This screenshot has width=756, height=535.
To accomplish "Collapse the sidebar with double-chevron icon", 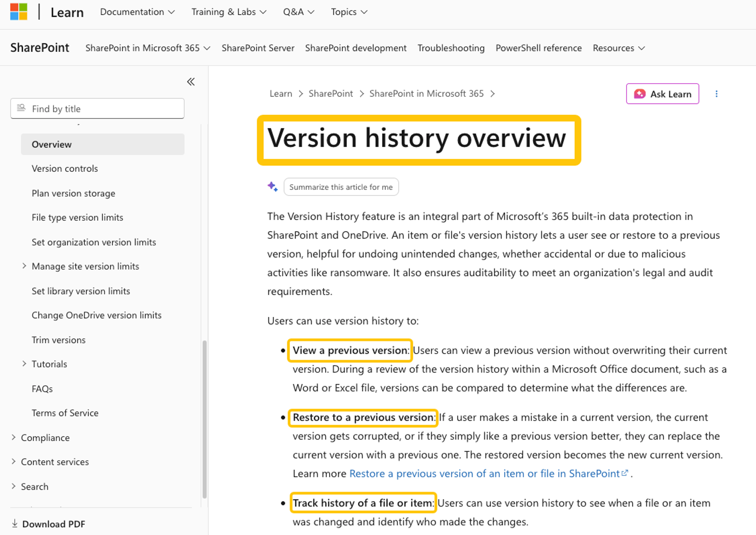I will (x=191, y=82).
